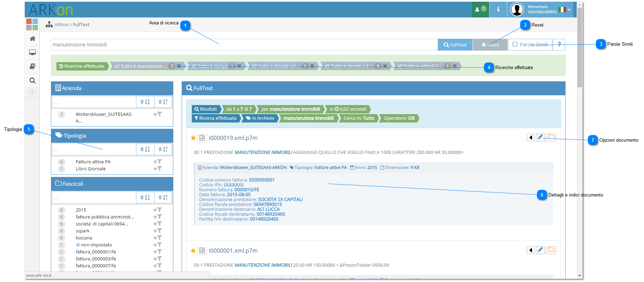
Task: Click the ARKon logo
Action: pos(51,10)
